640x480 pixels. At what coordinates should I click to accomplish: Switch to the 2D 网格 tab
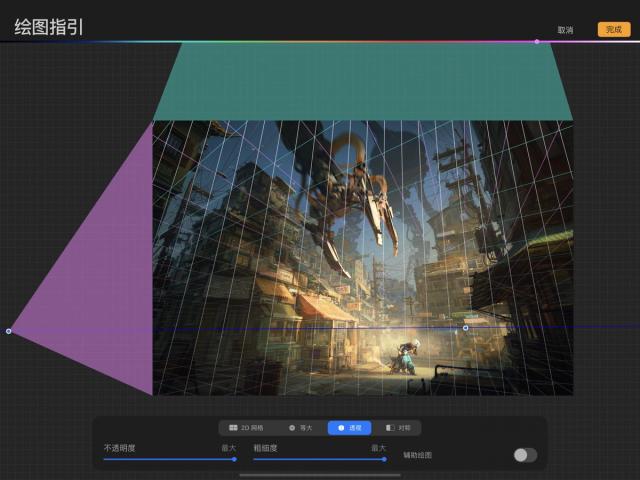(246, 428)
